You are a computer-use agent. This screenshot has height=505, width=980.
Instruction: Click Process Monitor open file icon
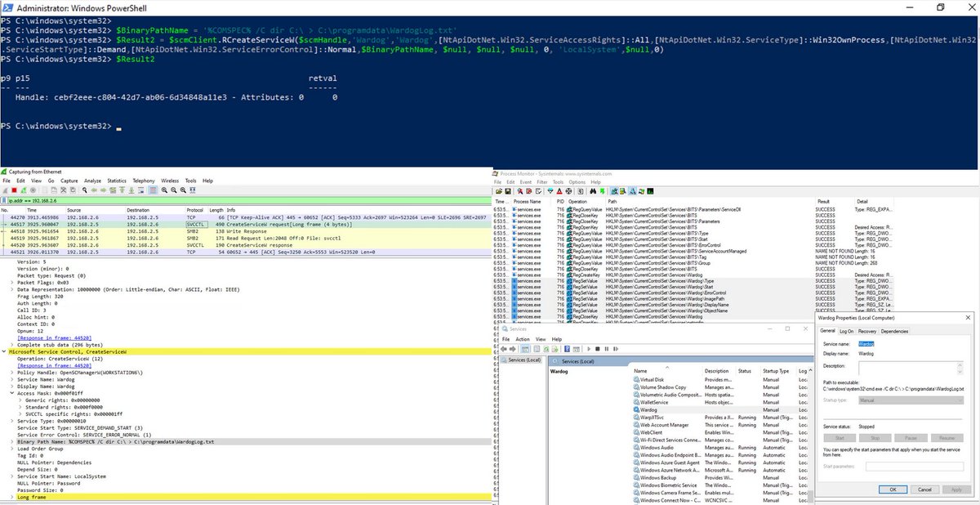tap(499, 191)
